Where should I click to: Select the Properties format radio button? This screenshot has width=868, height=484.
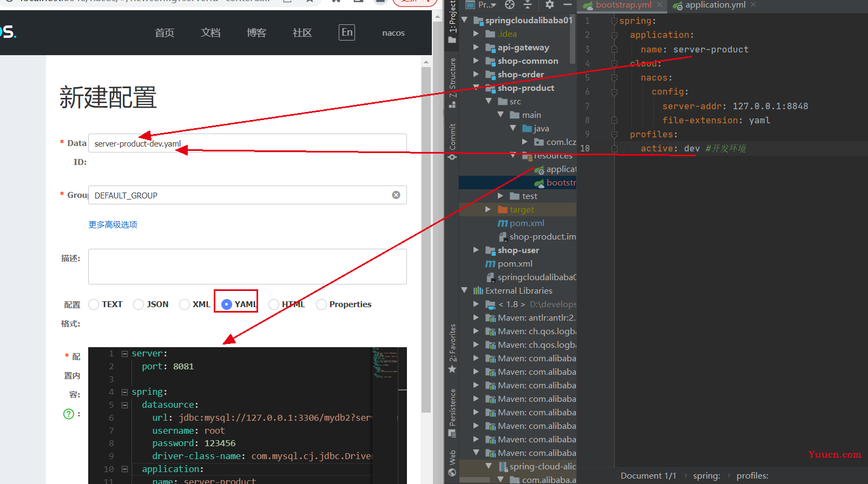click(x=321, y=304)
